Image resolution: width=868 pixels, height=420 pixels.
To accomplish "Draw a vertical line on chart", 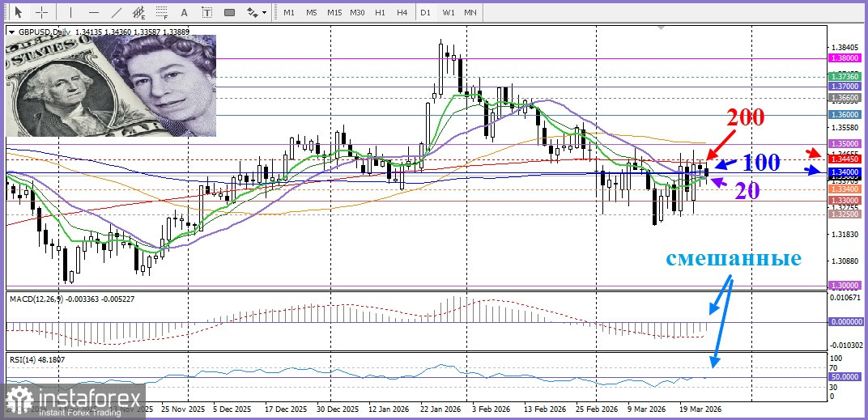I will click(70, 12).
